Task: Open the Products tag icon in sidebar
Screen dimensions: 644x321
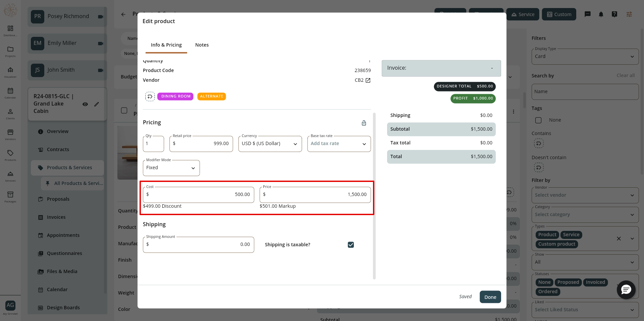Action: coord(10,153)
